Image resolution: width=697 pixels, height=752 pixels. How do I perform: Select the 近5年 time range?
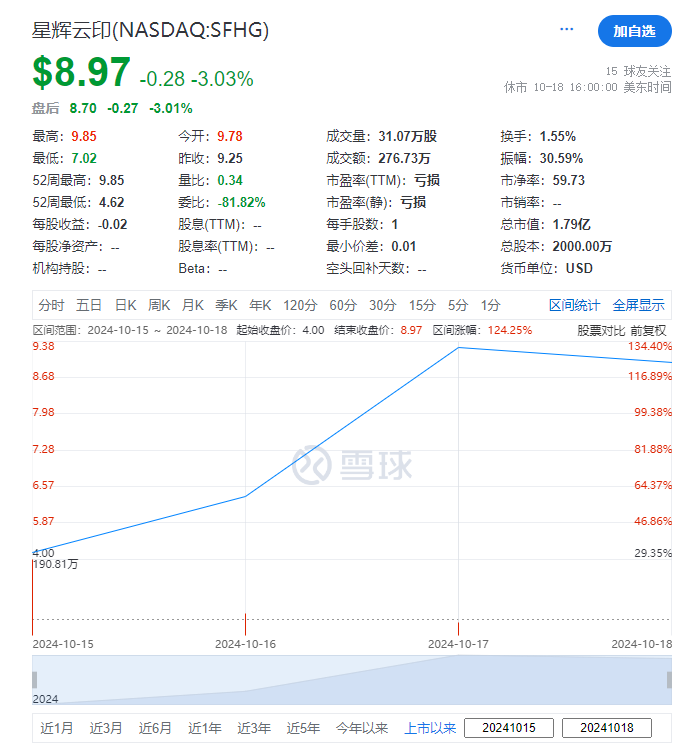303,728
